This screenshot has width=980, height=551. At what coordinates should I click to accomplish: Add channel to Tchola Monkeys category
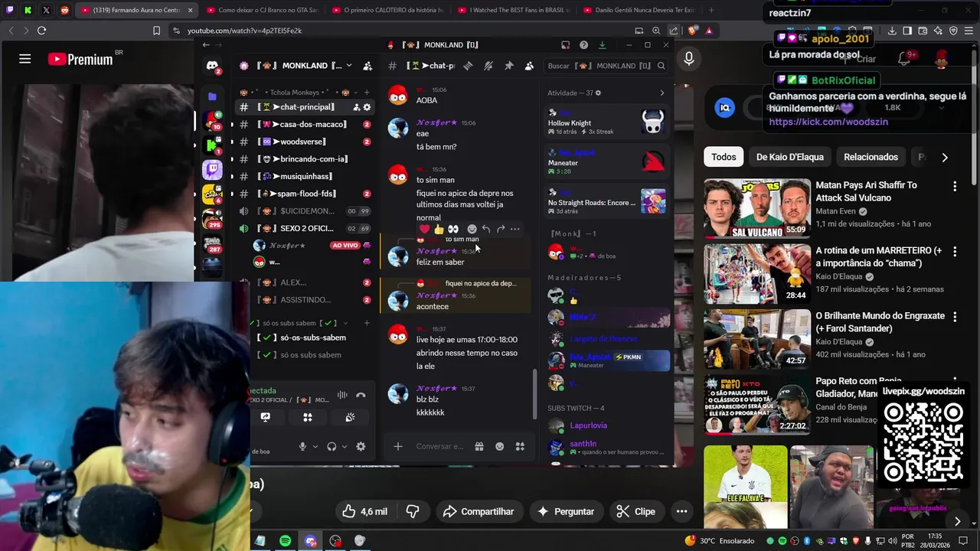367,93
